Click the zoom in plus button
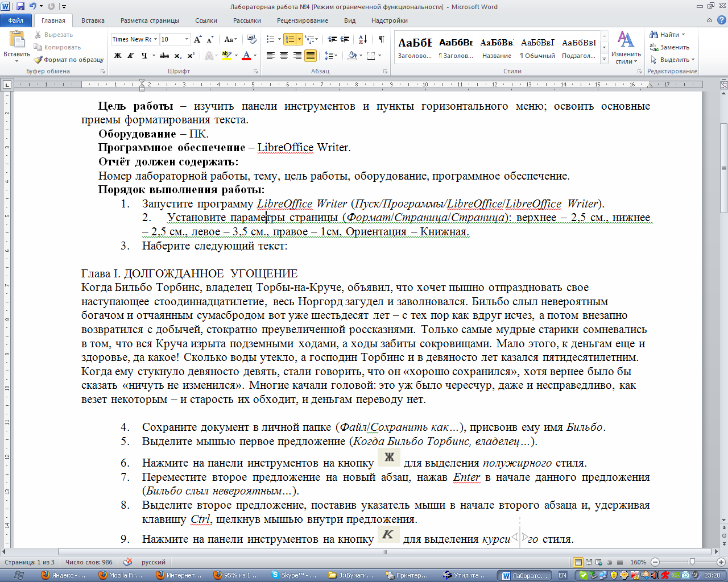 click(x=720, y=562)
